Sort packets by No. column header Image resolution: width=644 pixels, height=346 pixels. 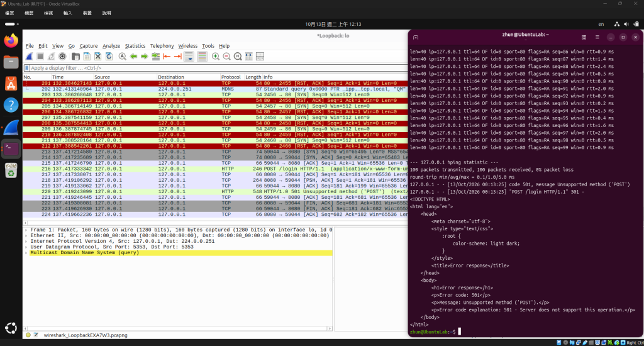[x=36, y=77]
